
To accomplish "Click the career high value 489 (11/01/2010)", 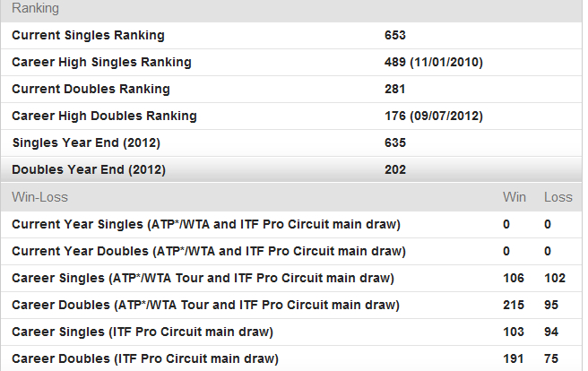I will 434,63.
